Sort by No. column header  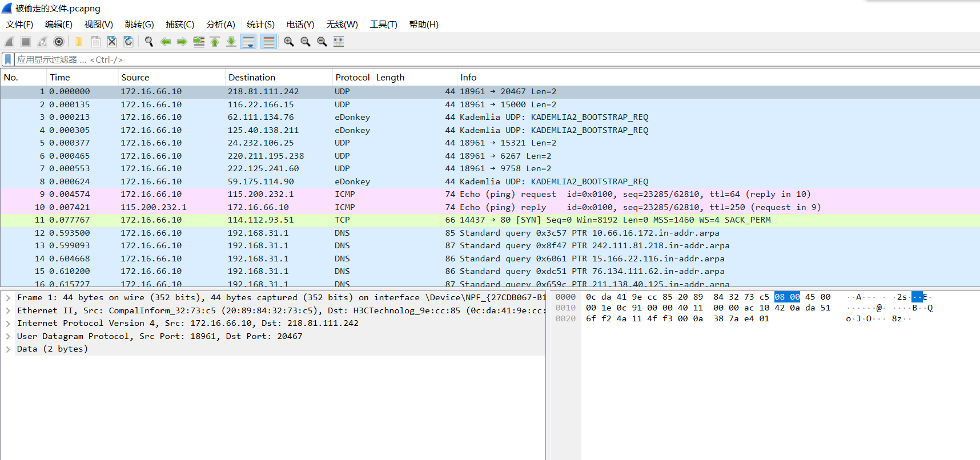pos(23,78)
